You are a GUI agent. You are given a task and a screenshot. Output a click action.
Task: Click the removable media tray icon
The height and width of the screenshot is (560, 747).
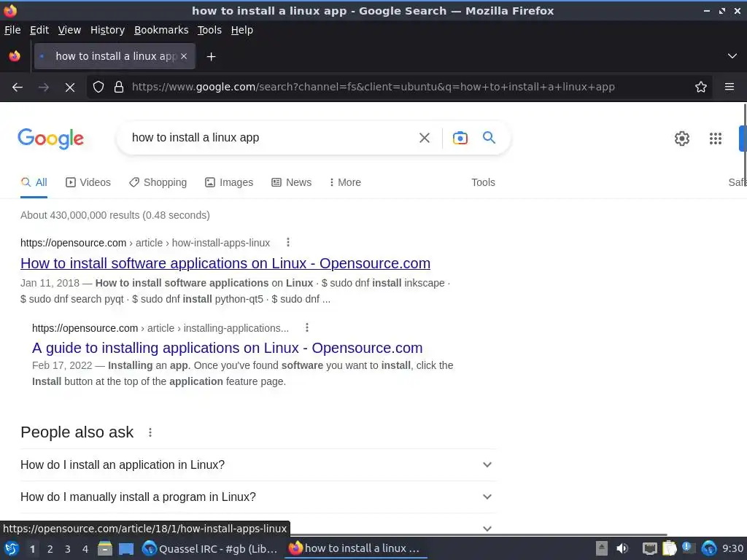(602, 548)
